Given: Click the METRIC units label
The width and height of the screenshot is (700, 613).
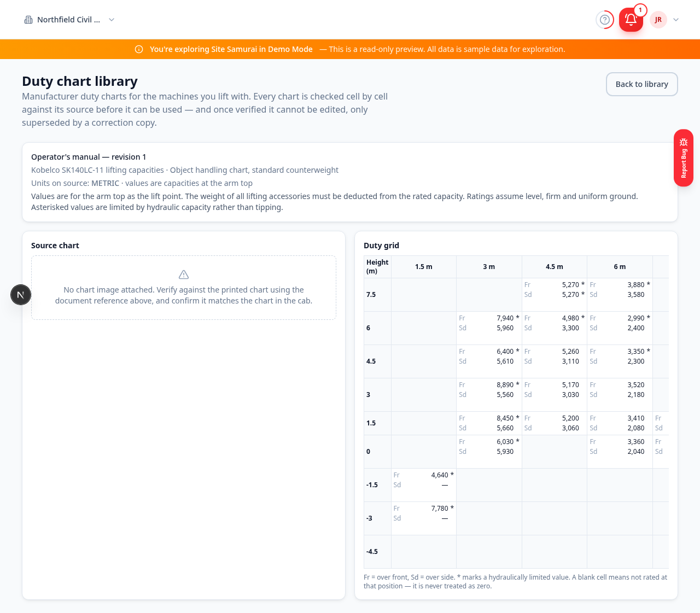Looking at the screenshot, I should coord(106,183).
